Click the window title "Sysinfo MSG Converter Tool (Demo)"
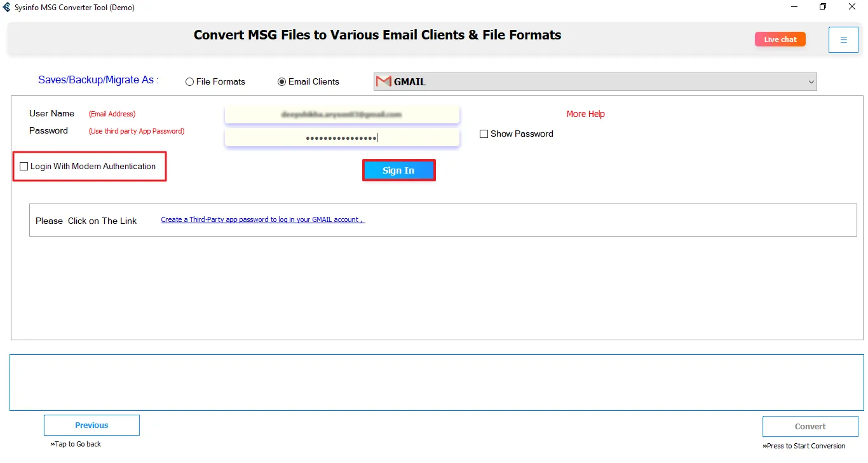This screenshot has height=463, width=868. [x=74, y=8]
